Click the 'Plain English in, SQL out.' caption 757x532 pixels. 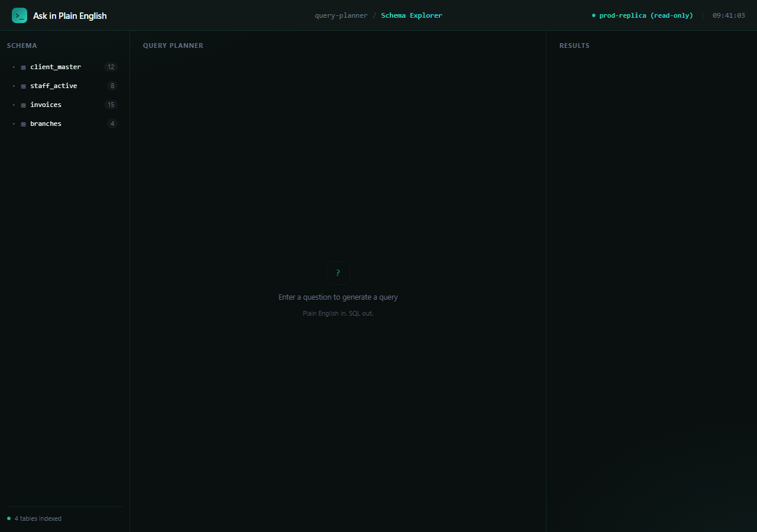(x=338, y=313)
